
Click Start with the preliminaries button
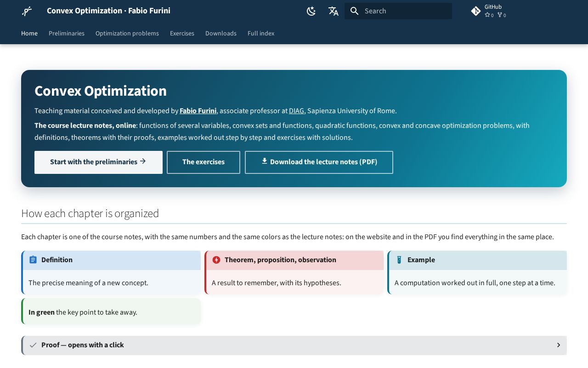point(98,162)
